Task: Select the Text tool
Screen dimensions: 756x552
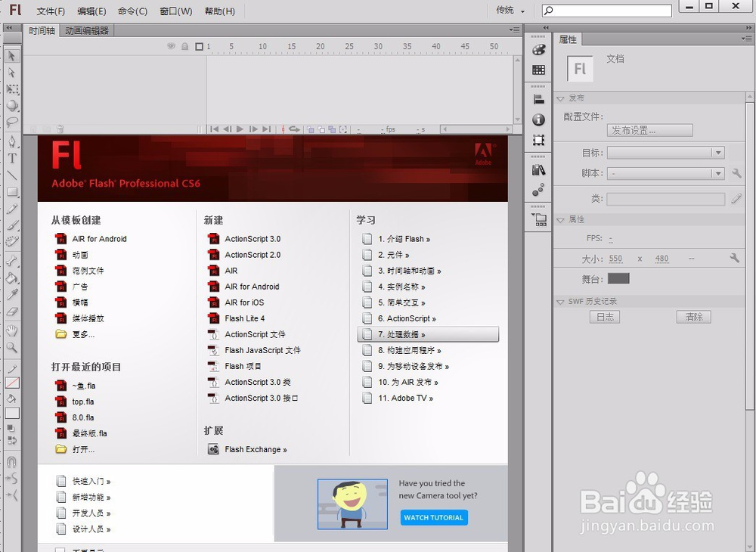Action: 12,158
